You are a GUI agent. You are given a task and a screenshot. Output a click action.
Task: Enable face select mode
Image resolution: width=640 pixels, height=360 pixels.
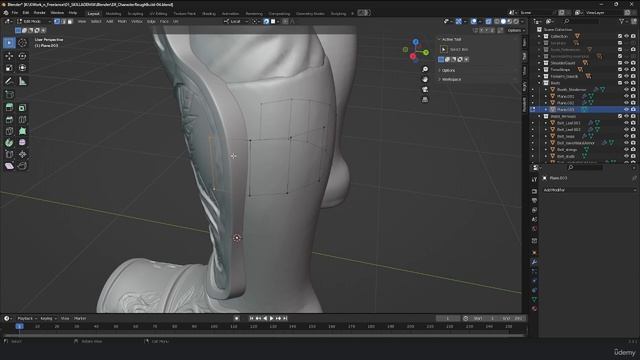click(70, 21)
